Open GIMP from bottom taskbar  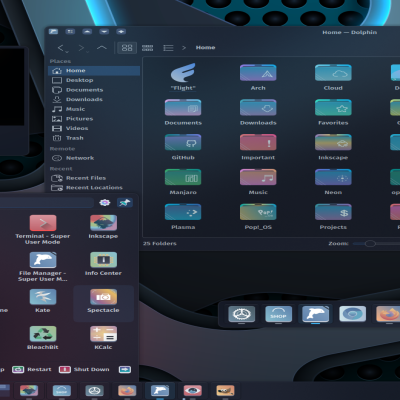(225, 390)
